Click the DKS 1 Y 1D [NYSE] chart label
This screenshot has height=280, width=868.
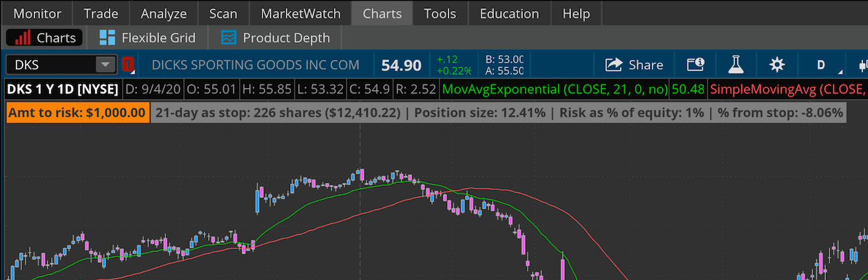click(x=63, y=89)
